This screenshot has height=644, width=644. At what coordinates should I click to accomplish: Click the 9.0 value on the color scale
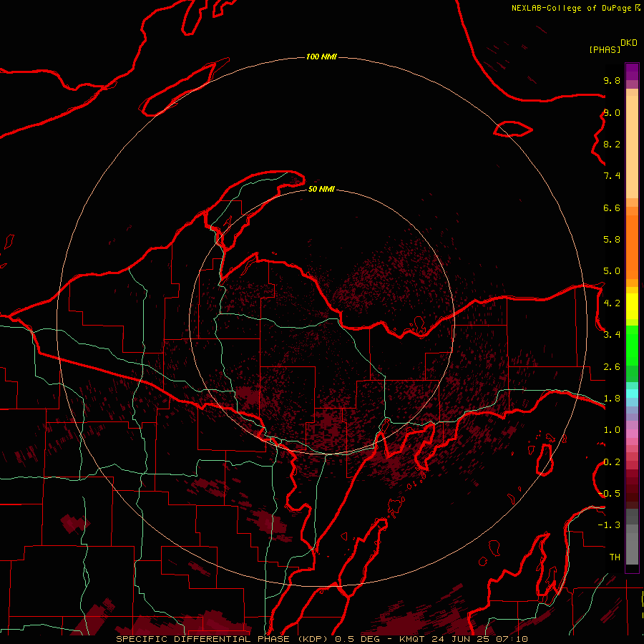(x=612, y=112)
